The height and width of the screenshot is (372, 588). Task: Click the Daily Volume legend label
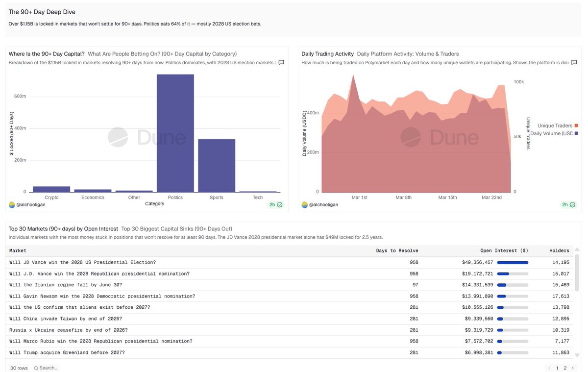(551, 133)
